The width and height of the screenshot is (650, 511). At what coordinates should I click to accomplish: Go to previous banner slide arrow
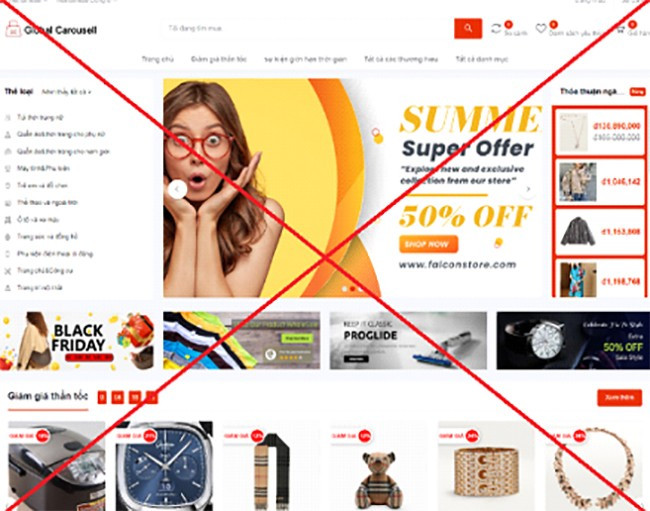coord(177,189)
